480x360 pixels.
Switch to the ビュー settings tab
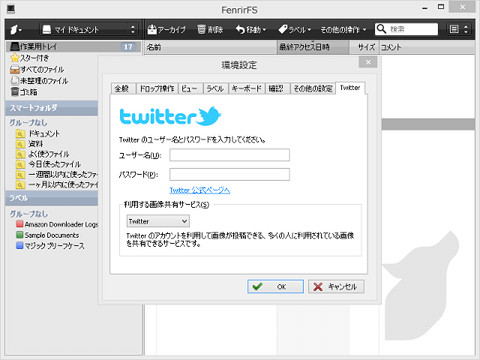click(x=190, y=89)
